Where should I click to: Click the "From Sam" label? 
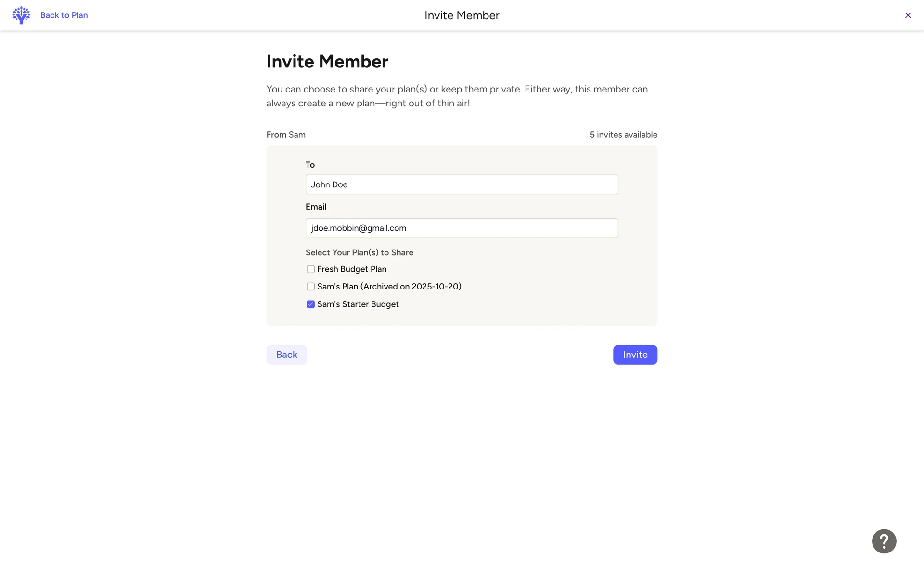click(x=286, y=135)
